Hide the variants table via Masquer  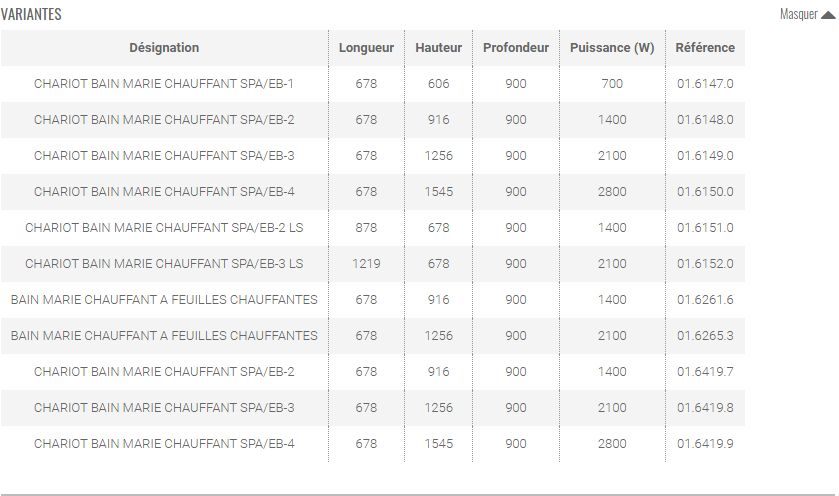pyautogui.click(x=799, y=14)
